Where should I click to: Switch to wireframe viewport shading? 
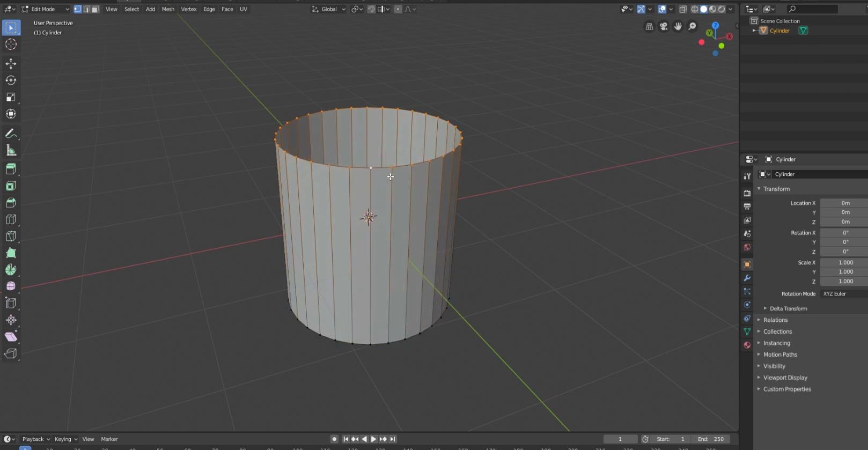[695, 9]
